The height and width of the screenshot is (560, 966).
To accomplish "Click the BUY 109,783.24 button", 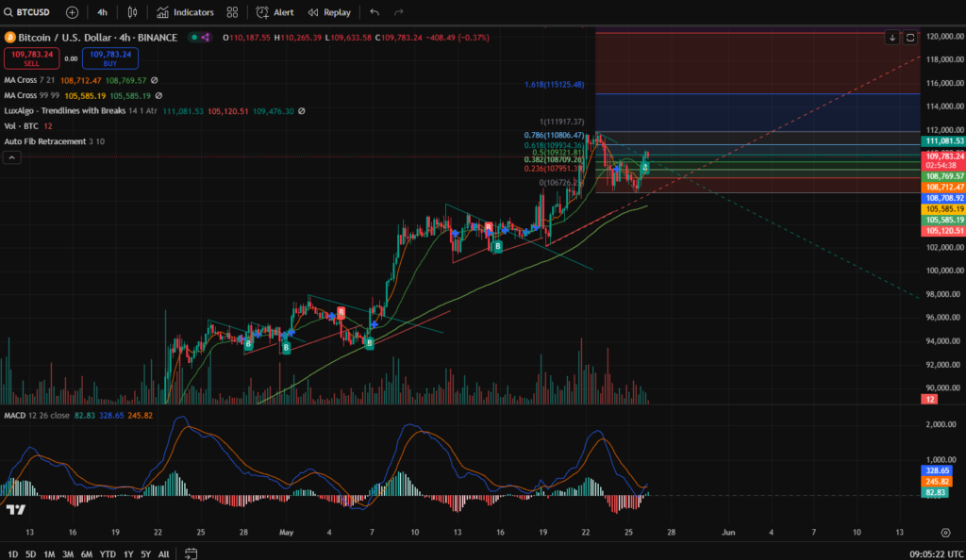I will point(110,58).
